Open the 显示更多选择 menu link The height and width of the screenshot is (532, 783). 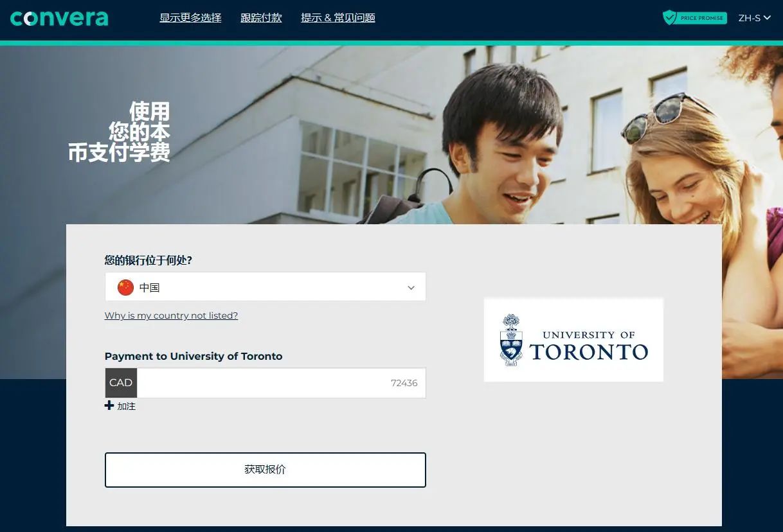(x=190, y=18)
